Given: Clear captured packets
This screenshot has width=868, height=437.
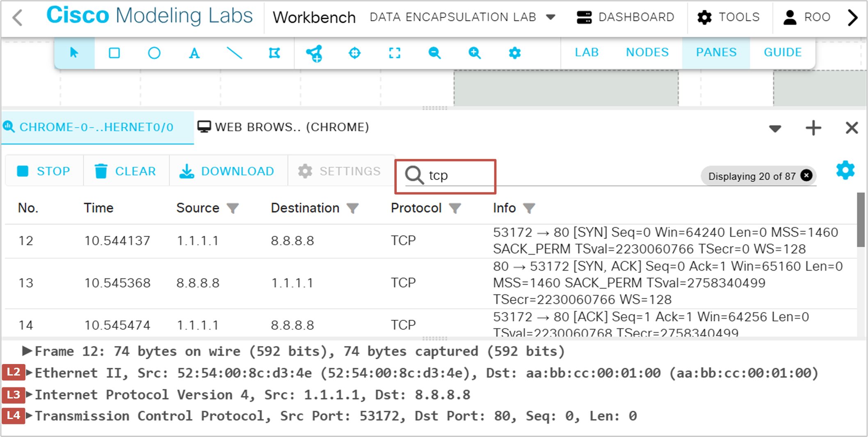Looking at the screenshot, I should tap(126, 171).
